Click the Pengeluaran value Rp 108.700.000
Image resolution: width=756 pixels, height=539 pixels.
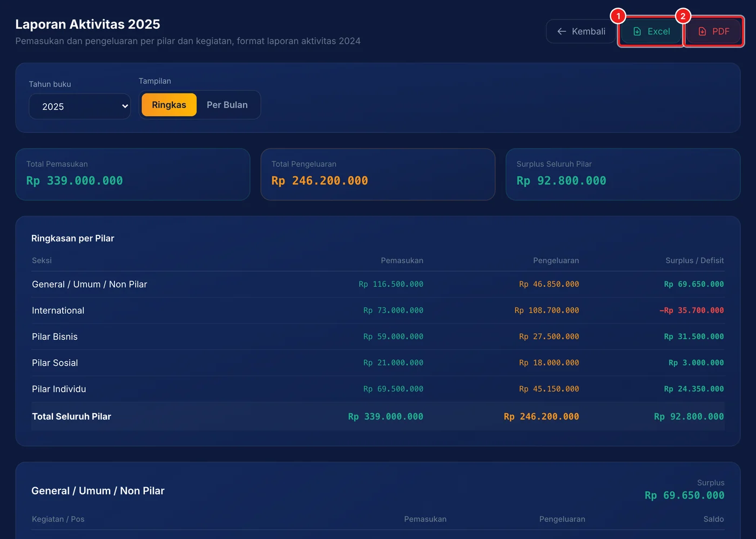click(546, 311)
